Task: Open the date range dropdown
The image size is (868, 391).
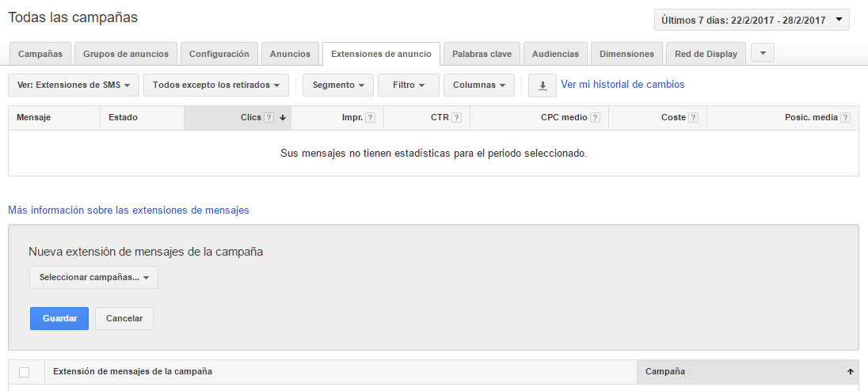Action: coord(752,20)
